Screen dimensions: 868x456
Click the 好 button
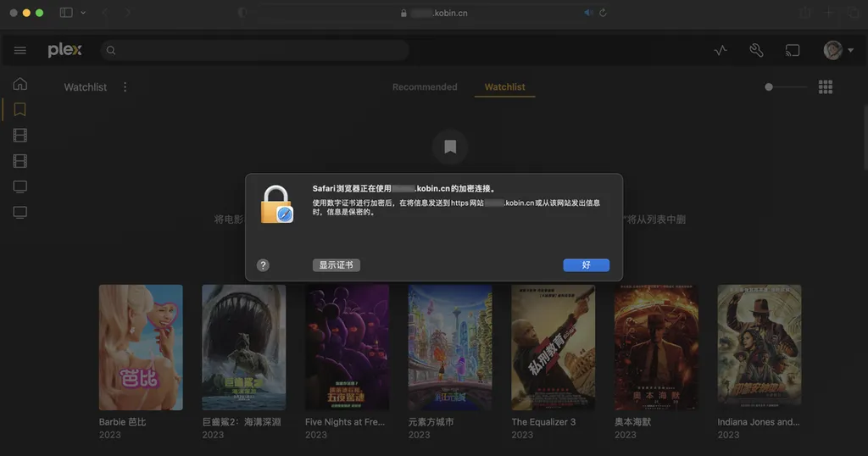click(x=587, y=265)
